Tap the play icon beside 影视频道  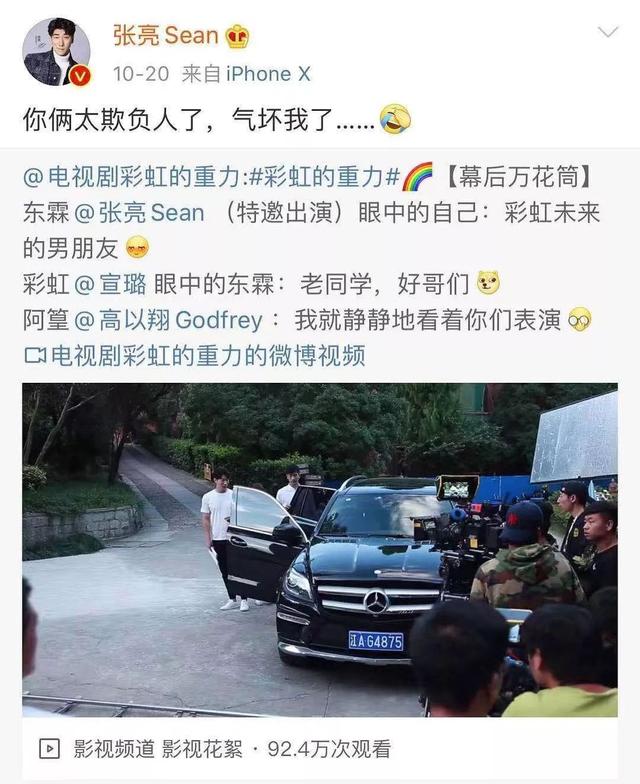point(49,749)
